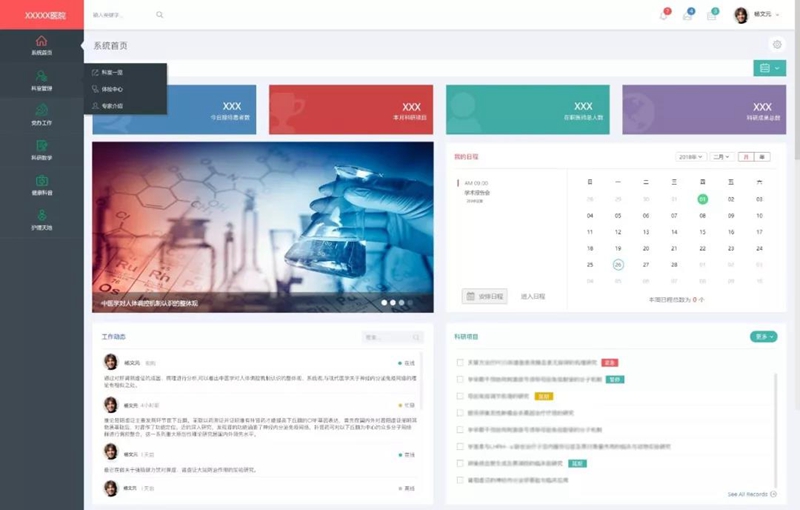
Task: Open the green calendar dropdown button
Action: click(x=769, y=68)
